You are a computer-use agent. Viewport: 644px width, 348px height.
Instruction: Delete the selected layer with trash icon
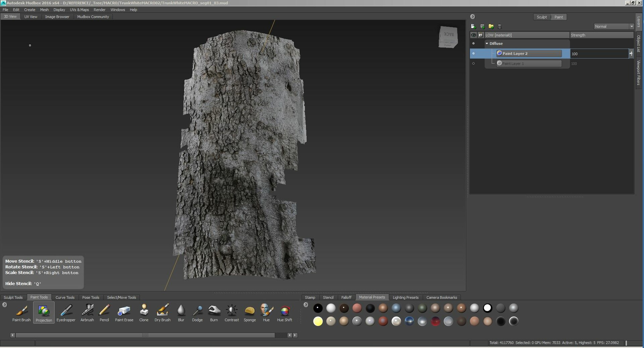[499, 26]
